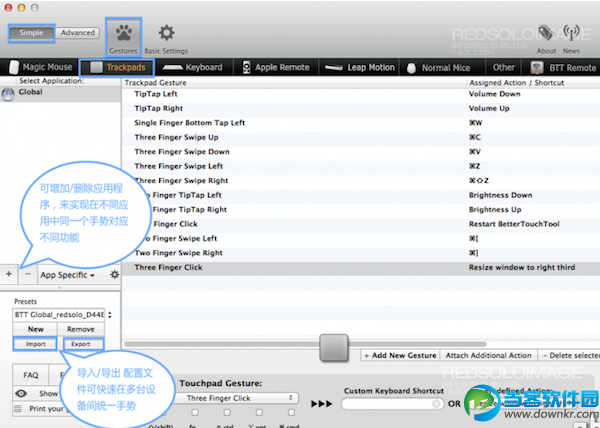Switch to Advanced mode
The image size is (600, 428).
(78, 33)
